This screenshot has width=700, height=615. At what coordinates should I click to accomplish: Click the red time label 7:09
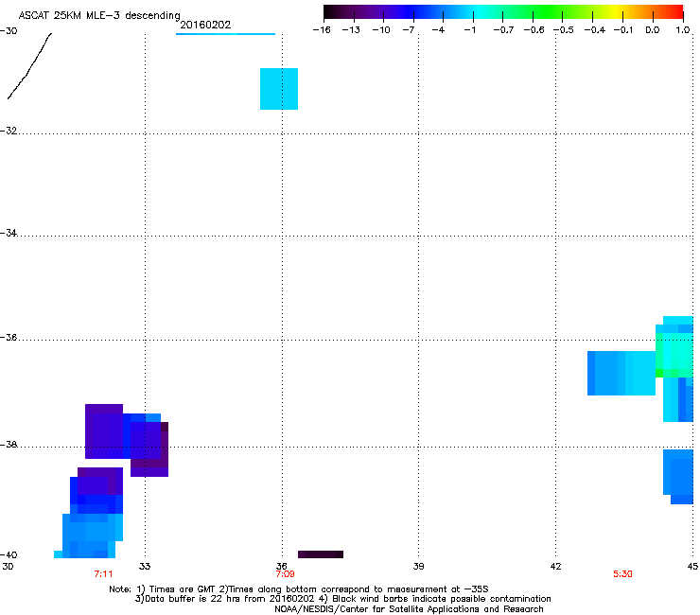(x=285, y=574)
